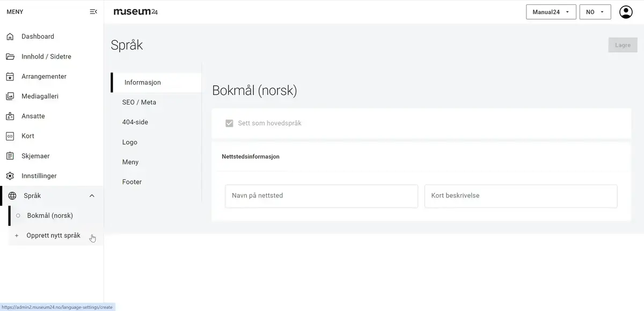Open the user account profile icon

point(626,12)
